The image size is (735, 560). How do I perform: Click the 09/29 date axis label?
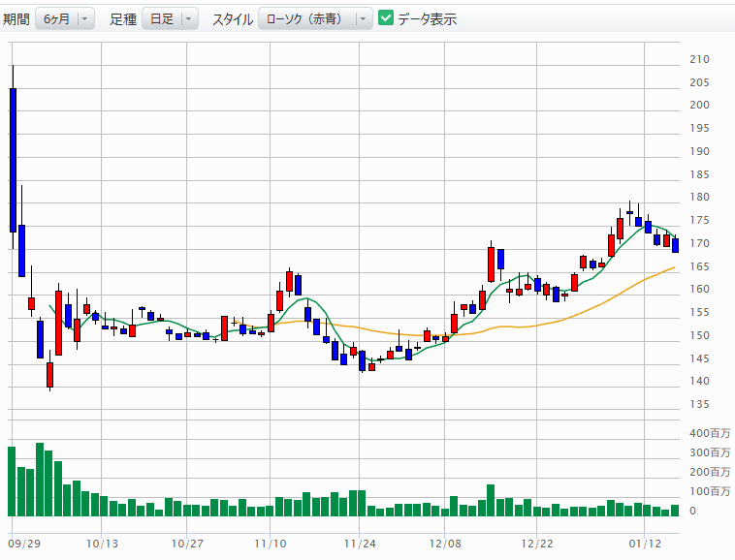pyautogui.click(x=23, y=544)
